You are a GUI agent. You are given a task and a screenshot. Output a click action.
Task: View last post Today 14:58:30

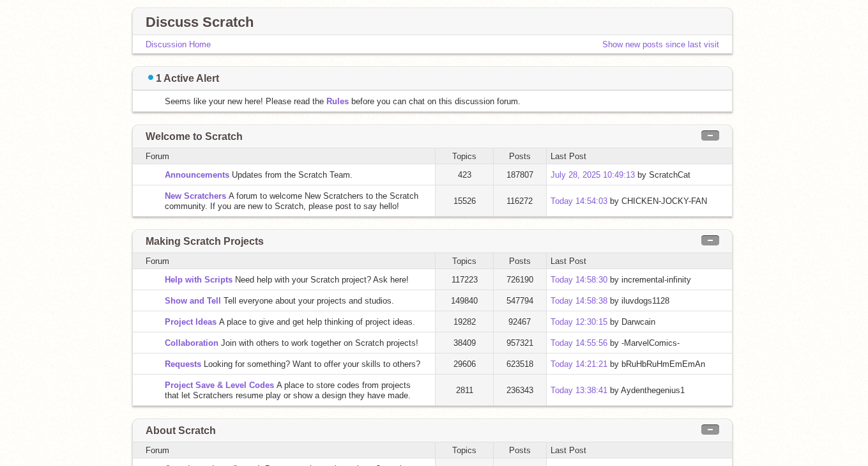pos(579,279)
